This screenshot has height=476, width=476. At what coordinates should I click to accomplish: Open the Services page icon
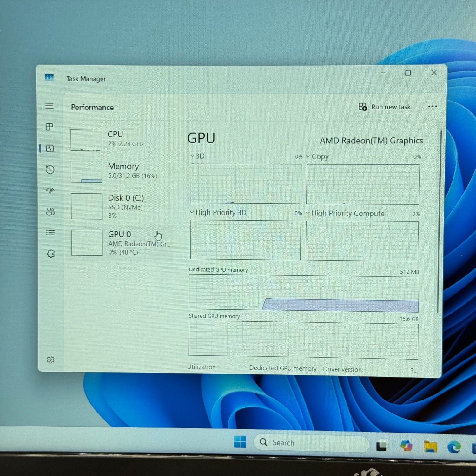tap(51, 254)
